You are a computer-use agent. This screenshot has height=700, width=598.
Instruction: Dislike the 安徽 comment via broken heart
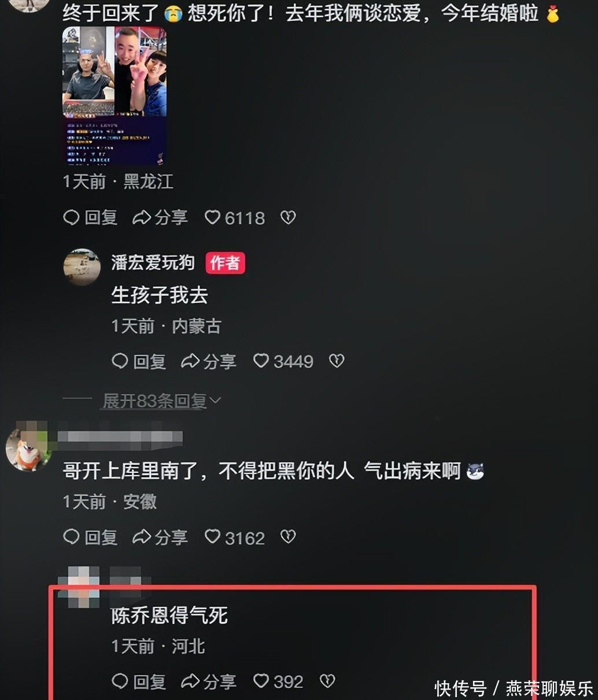pos(288,537)
